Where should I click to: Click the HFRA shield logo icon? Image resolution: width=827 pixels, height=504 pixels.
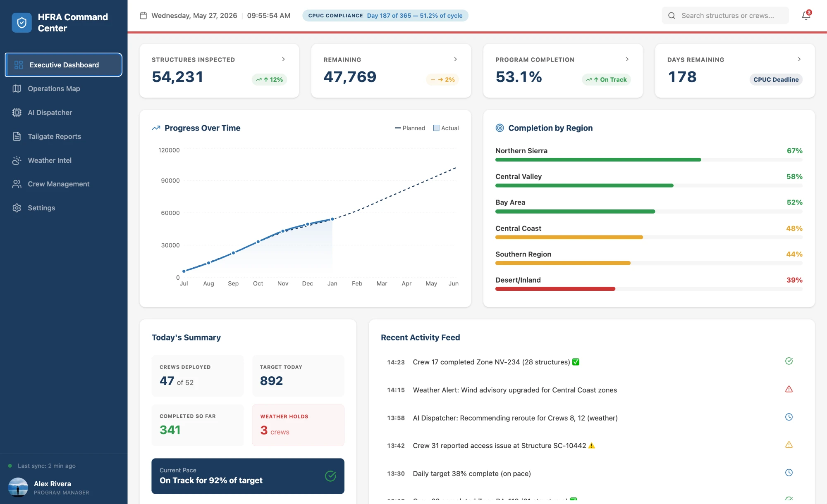point(22,23)
